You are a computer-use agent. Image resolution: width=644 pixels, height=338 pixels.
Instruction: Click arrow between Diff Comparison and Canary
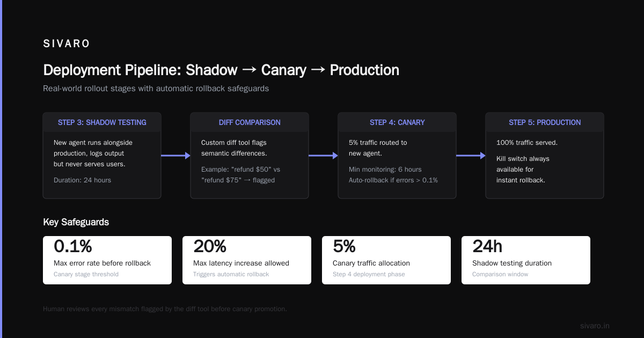323,156
